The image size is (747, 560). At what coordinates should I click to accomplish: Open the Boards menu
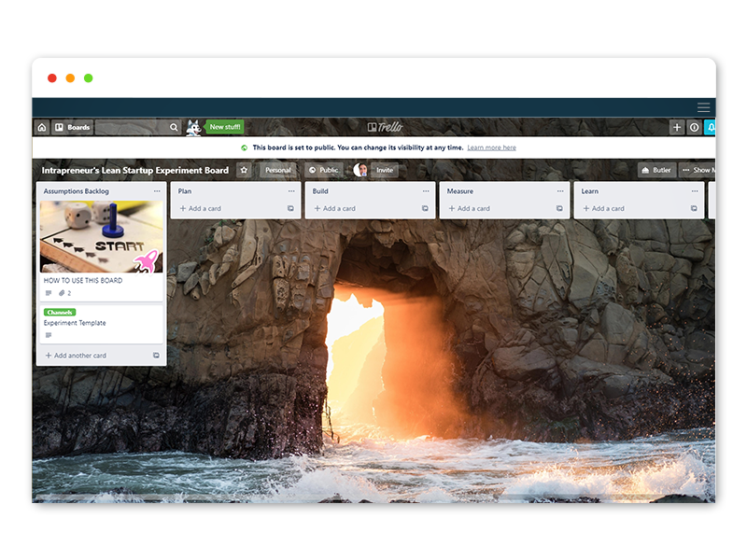pyautogui.click(x=72, y=127)
